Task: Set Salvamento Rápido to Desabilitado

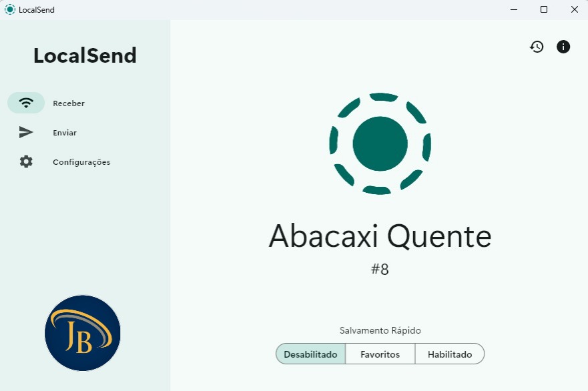Action: pos(310,354)
